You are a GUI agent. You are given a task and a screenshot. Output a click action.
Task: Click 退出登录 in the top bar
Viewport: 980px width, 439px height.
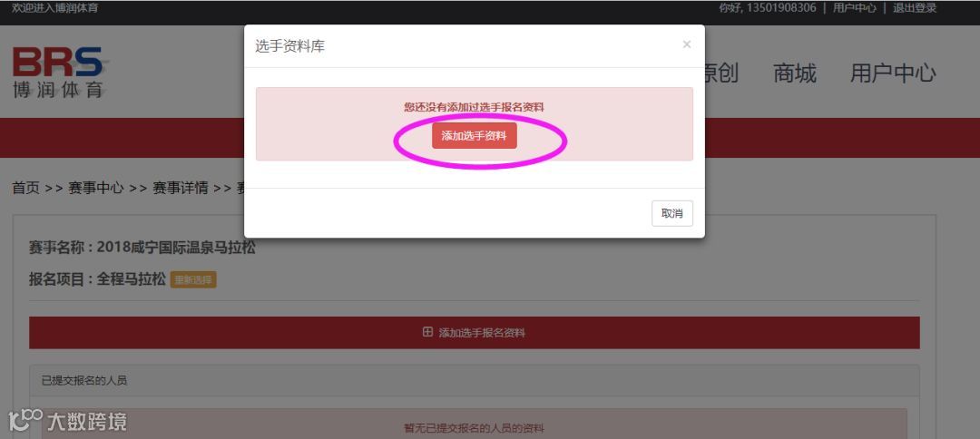pyautogui.click(x=915, y=8)
